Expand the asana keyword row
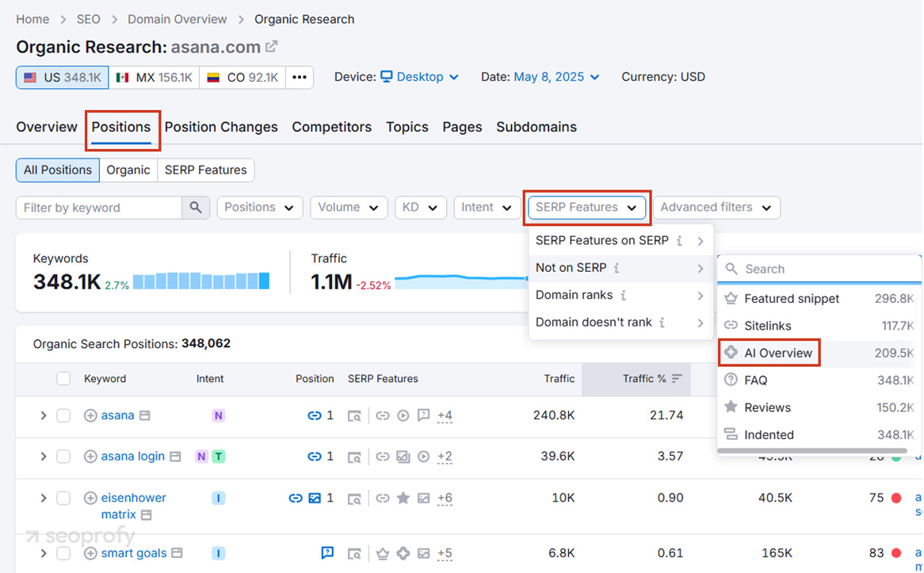The width and height of the screenshot is (924, 573). point(43,415)
